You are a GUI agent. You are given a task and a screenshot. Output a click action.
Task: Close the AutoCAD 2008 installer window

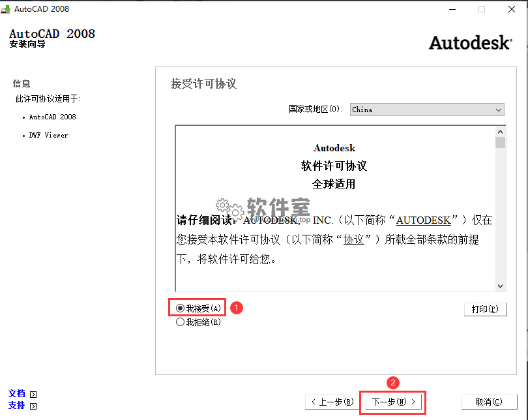point(512,9)
